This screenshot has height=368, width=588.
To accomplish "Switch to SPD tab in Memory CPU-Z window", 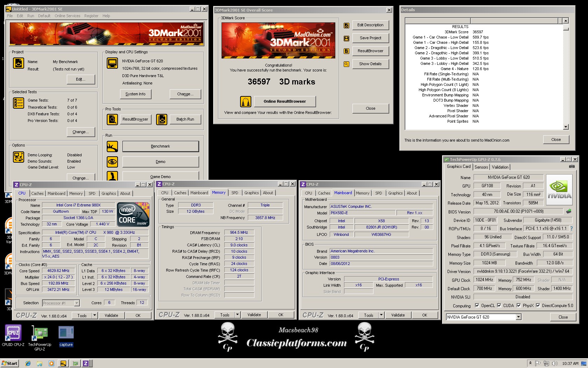I will (235, 193).
